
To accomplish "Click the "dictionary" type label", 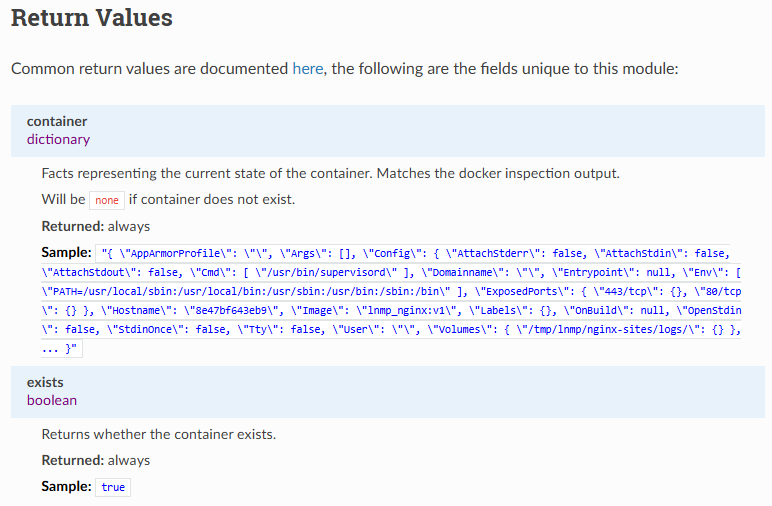I will point(58,139).
